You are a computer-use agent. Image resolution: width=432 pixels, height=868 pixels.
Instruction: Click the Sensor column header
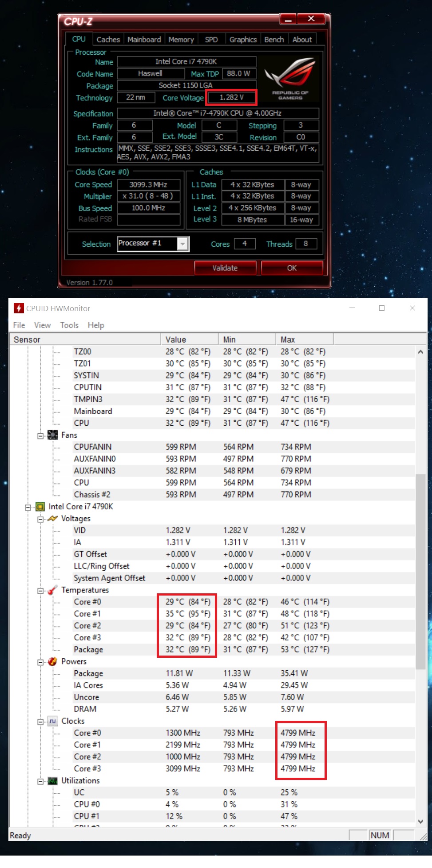(x=85, y=339)
